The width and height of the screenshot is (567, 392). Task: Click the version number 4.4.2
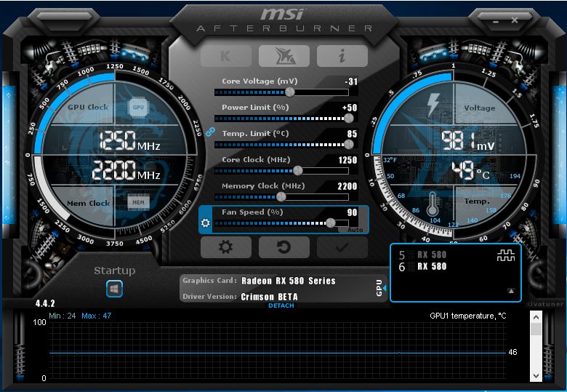45,303
